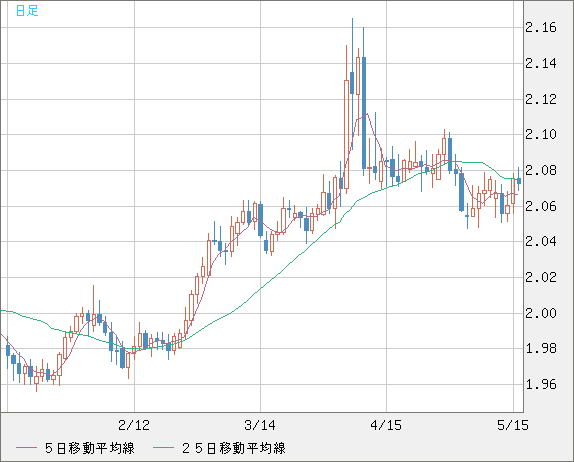This screenshot has width=574, height=462.
Task: Click the 2.14 price axis label
Action: click(541, 63)
